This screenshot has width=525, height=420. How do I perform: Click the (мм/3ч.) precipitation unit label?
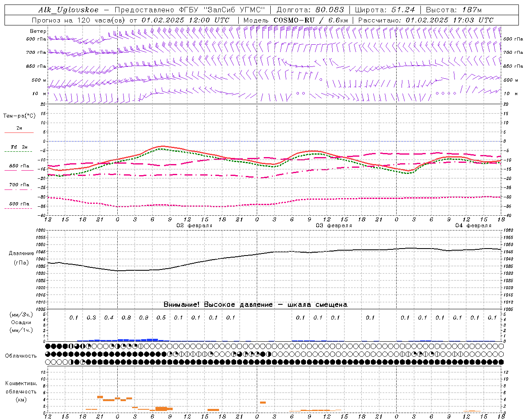click(x=21, y=315)
